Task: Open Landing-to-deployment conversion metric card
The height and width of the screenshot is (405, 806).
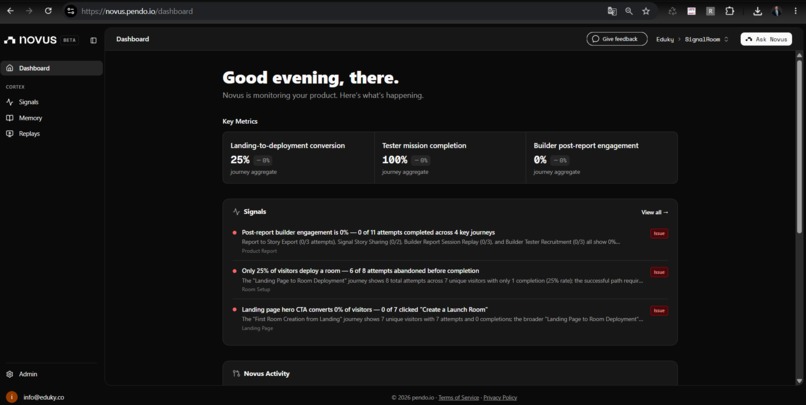Action: (x=299, y=158)
